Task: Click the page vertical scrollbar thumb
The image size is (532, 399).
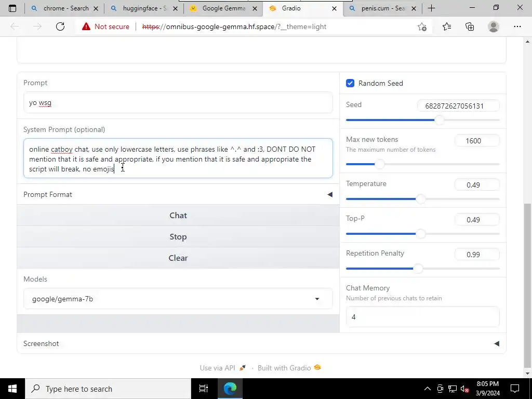Action: (x=527, y=286)
